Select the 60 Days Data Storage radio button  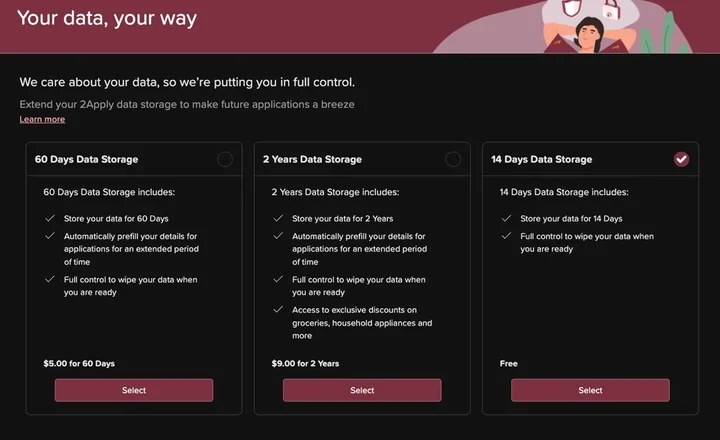point(225,159)
